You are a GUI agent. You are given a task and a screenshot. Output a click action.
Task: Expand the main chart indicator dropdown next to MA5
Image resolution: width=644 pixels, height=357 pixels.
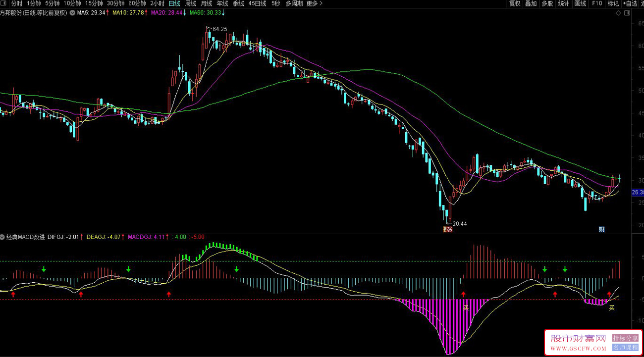point(72,13)
